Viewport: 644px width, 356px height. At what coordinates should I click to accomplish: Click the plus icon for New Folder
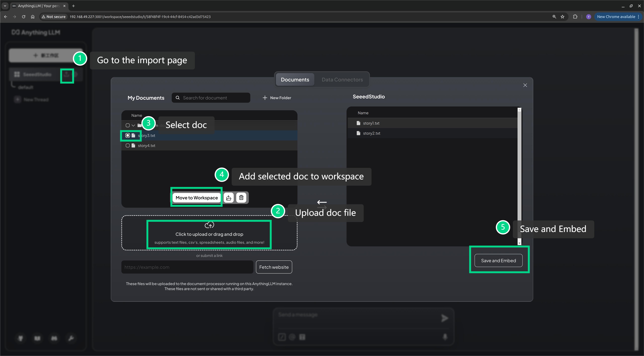click(x=265, y=98)
